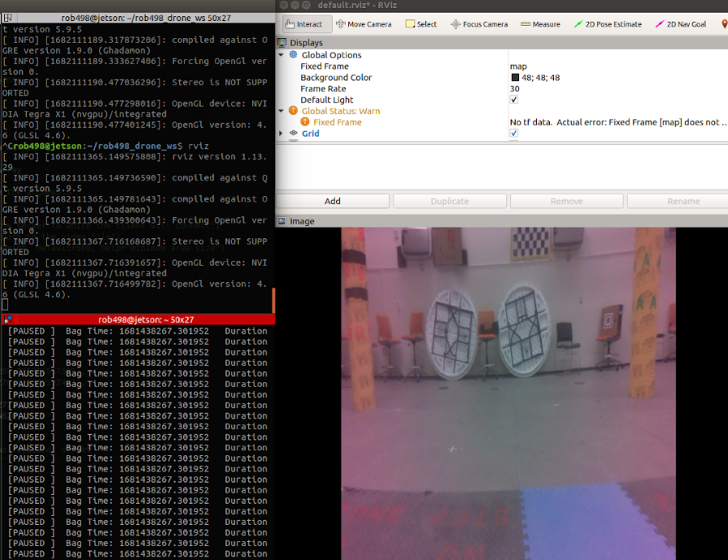Image resolution: width=728 pixels, height=560 pixels.
Task: Uncheck the Grid display checkbox
Action: tap(514, 133)
